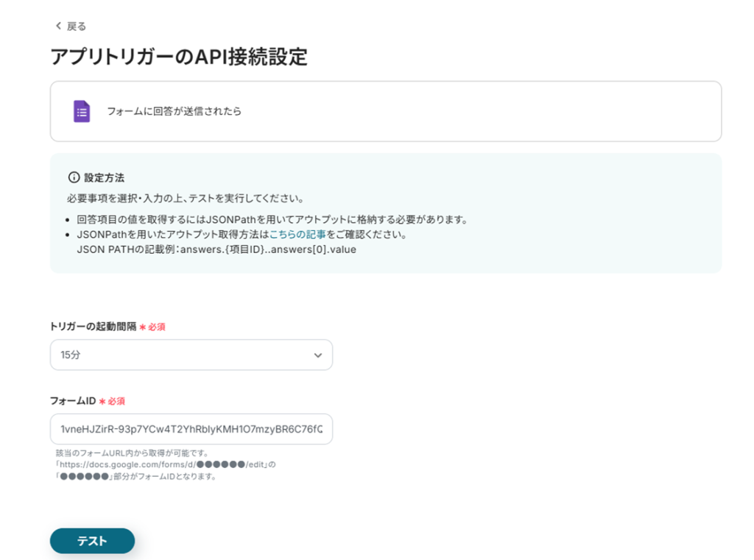Click the purple Google Forms icon
This screenshot has height=560, width=754.
coord(81,112)
